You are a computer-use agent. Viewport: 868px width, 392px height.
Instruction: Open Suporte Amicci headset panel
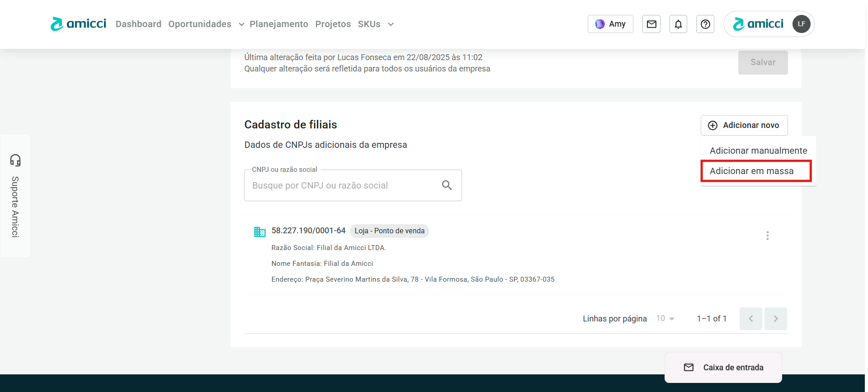tap(15, 195)
